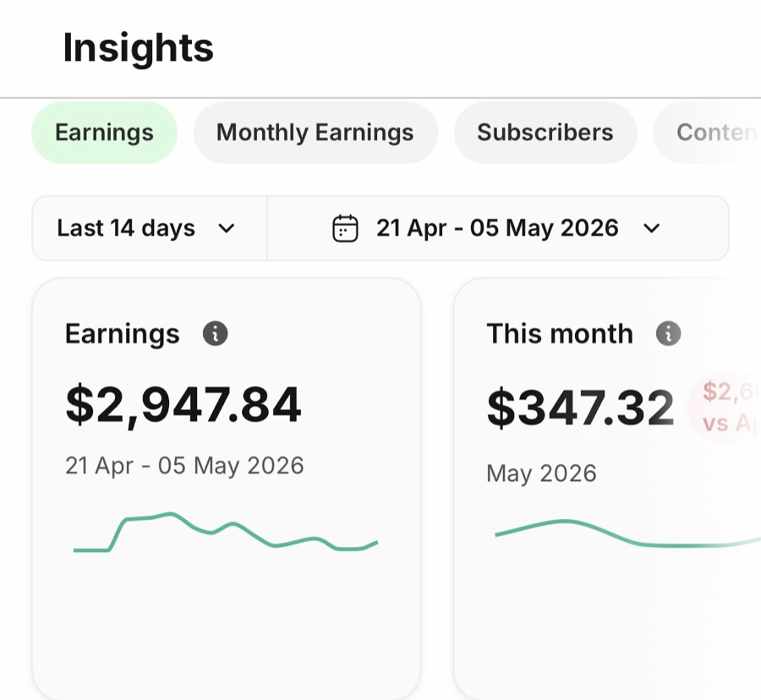Image resolution: width=761 pixels, height=700 pixels.
Task: Open the partially visible Content tab
Action: coord(708,133)
